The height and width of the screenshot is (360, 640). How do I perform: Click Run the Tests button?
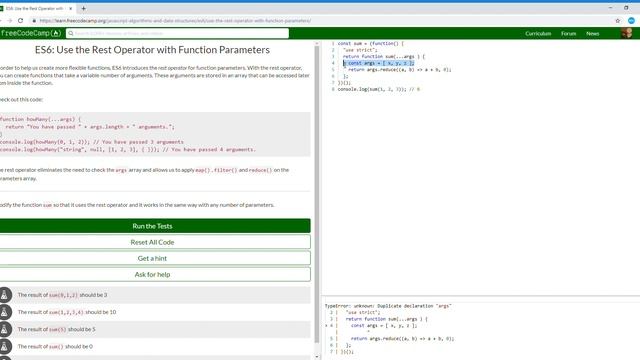coord(152,226)
